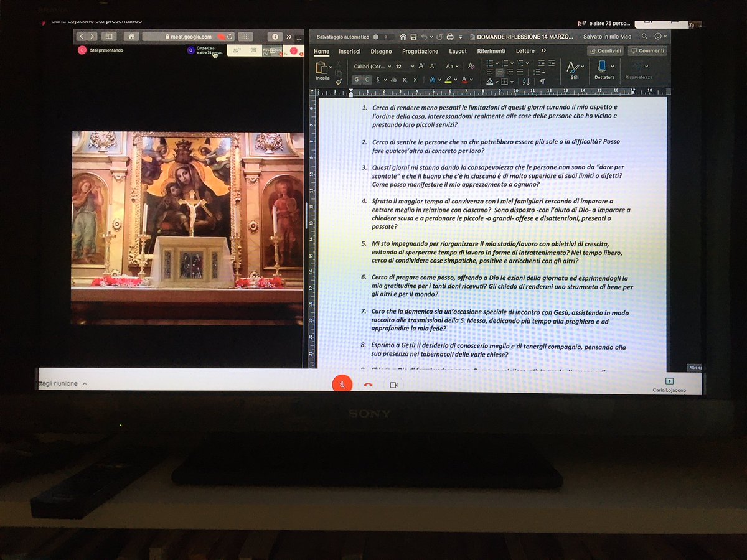Start Dettatura dictation
This screenshot has height=560, width=747.
[x=604, y=70]
